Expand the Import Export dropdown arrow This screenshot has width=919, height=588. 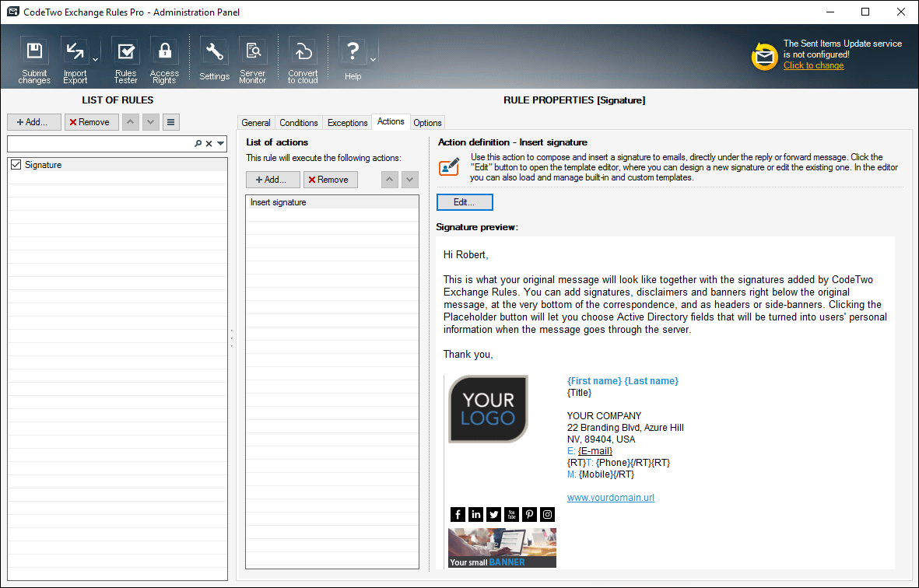pyautogui.click(x=96, y=60)
